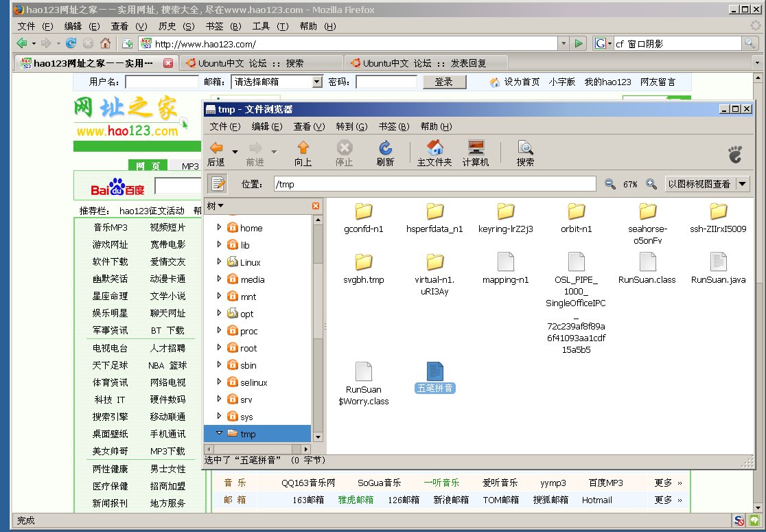The width and height of the screenshot is (766, 532).
Task: Click the Back (后退) button in file browser
Action: pos(216,153)
